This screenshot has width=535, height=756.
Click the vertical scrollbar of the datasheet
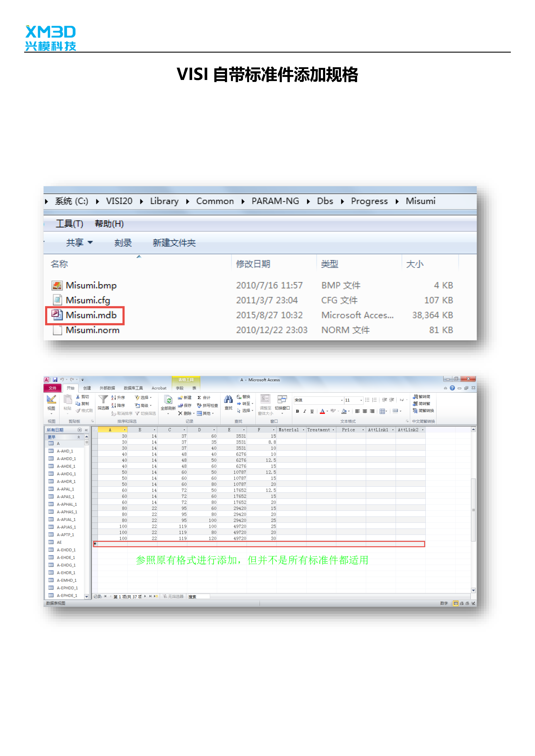[473, 510]
